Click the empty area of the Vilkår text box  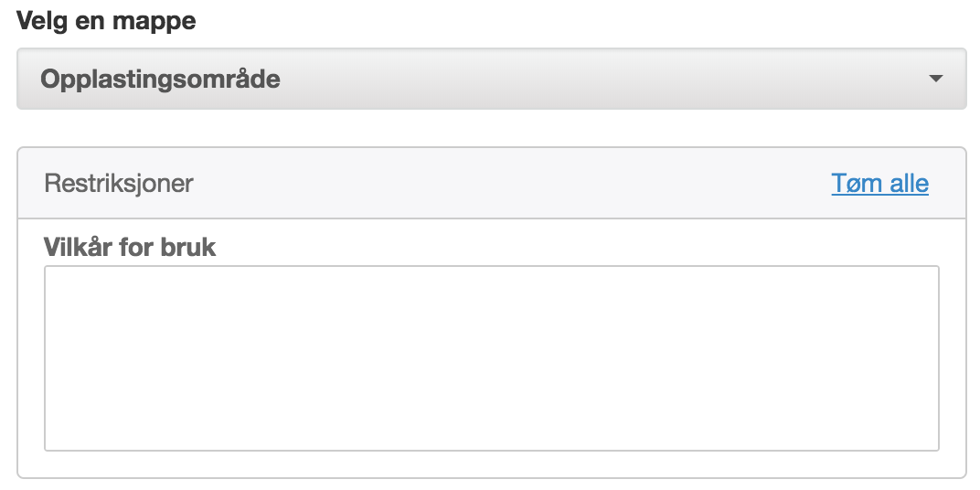(491, 357)
